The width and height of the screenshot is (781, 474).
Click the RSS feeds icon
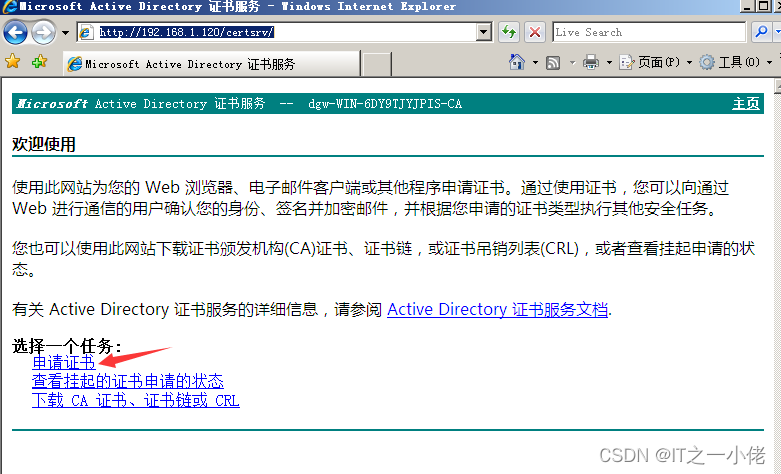coord(553,63)
